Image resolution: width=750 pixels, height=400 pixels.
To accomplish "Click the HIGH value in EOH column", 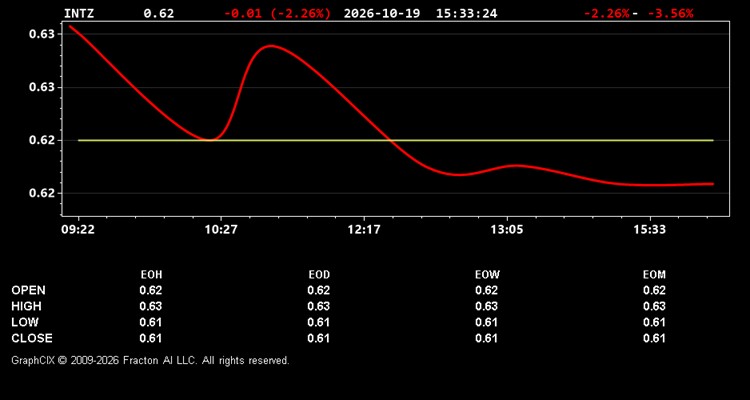I will click(151, 306).
